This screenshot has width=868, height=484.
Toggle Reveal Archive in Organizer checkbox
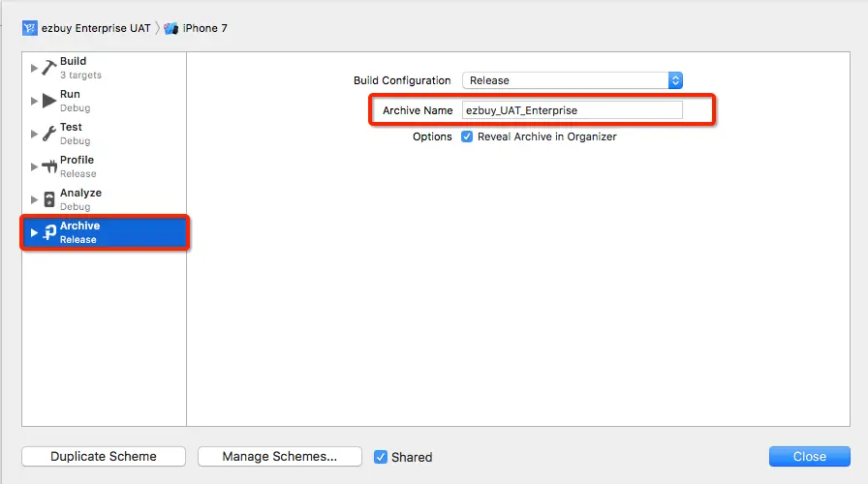467,136
